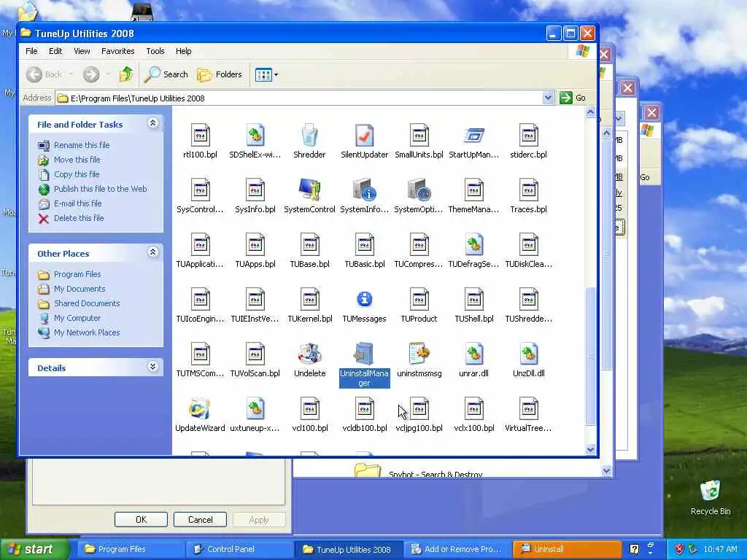Open the File menu
The width and height of the screenshot is (747, 560).
[31, 51]
